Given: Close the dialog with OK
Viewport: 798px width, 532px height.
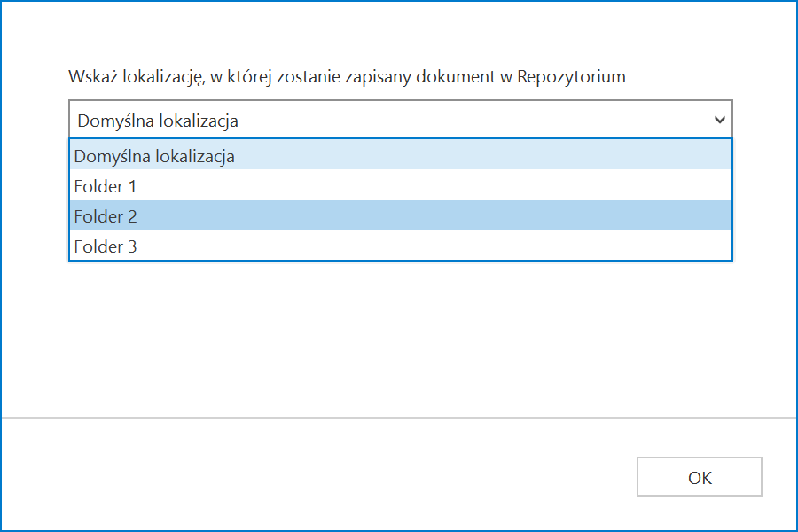Looking at the screenshot, I should 700,476.
